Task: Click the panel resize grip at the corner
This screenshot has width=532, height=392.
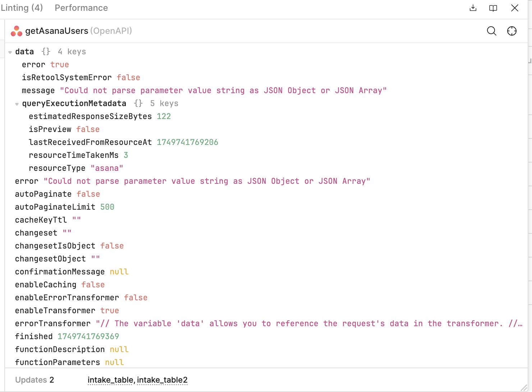Action: click(x=524, y=387)
